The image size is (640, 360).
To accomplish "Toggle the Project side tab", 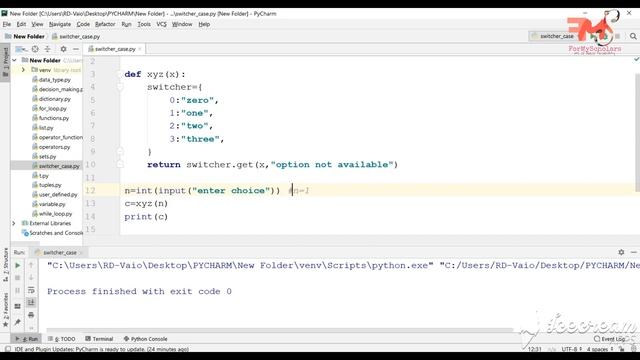I will coord(5,62).
